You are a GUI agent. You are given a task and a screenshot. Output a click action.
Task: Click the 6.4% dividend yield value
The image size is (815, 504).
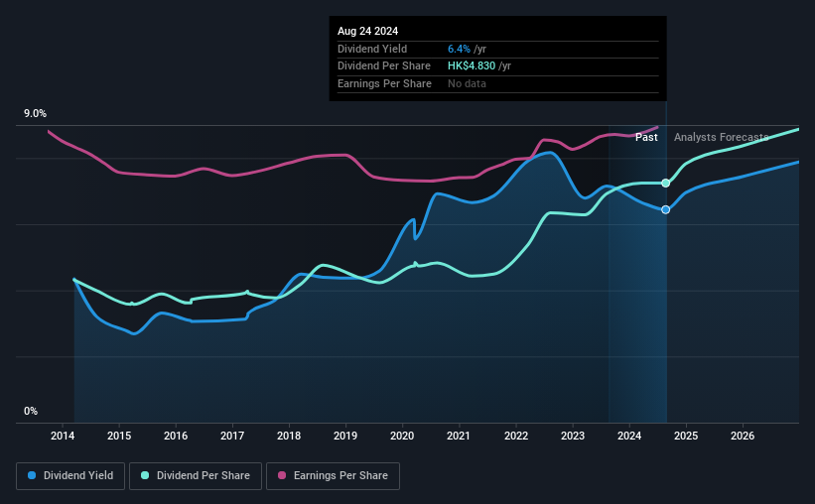click(x=459, y=49)
